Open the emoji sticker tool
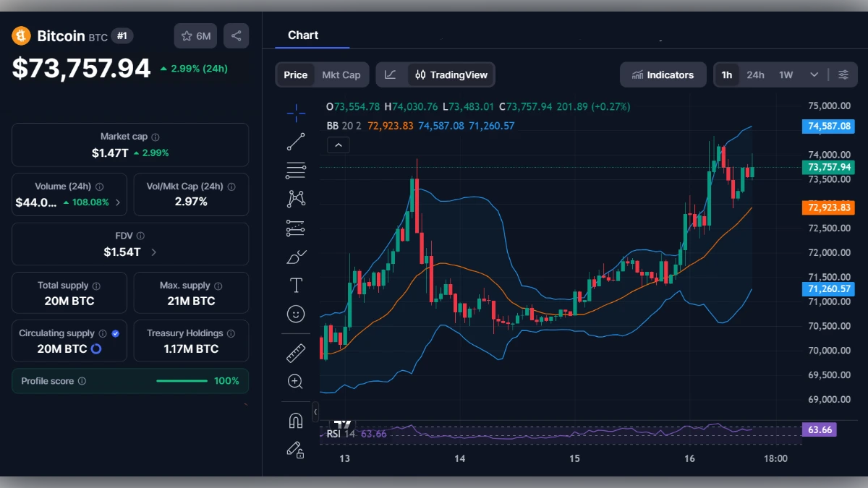Viewport: 868px width, 488px height. pos(296,313)
